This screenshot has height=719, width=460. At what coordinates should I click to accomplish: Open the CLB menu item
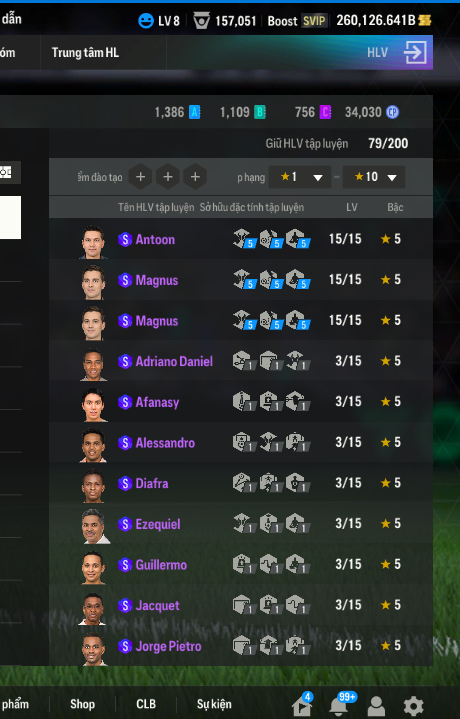pos(146,704)
